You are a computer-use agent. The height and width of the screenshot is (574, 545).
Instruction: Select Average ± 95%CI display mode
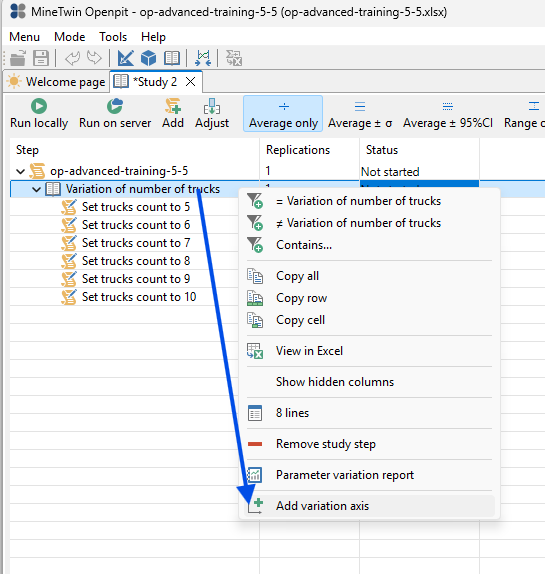(x=448, y=114)
